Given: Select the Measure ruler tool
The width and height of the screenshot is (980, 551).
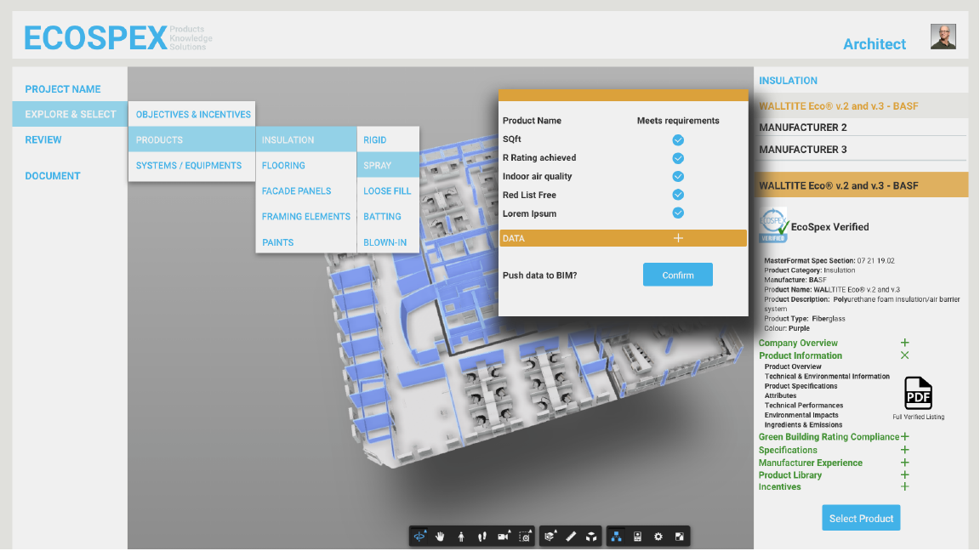Looking at the screenshot, I should [x=571, y=536].
